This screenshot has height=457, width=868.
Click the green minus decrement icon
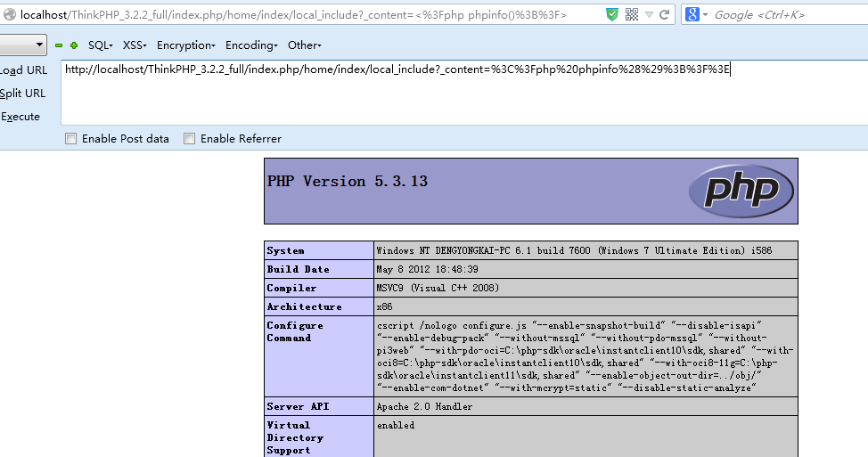[x=59, y=45]
